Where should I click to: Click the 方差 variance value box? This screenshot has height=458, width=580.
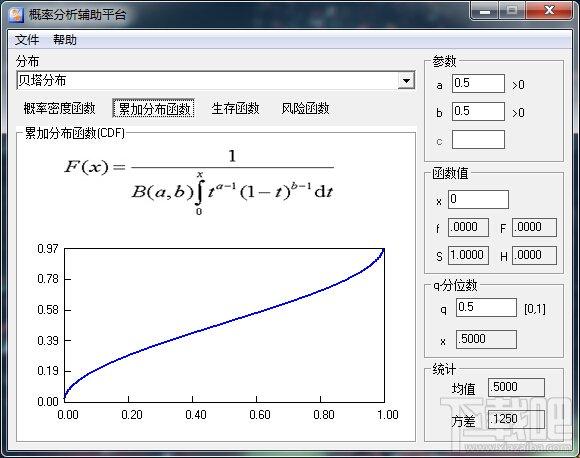(516, 419)
